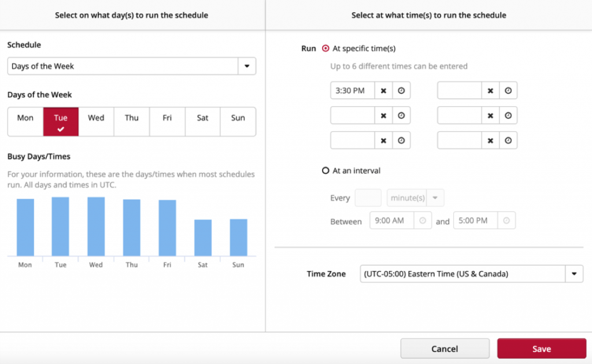Open clock picker for 5:00 PM field

pyautogui.click(x=506, y=221)
